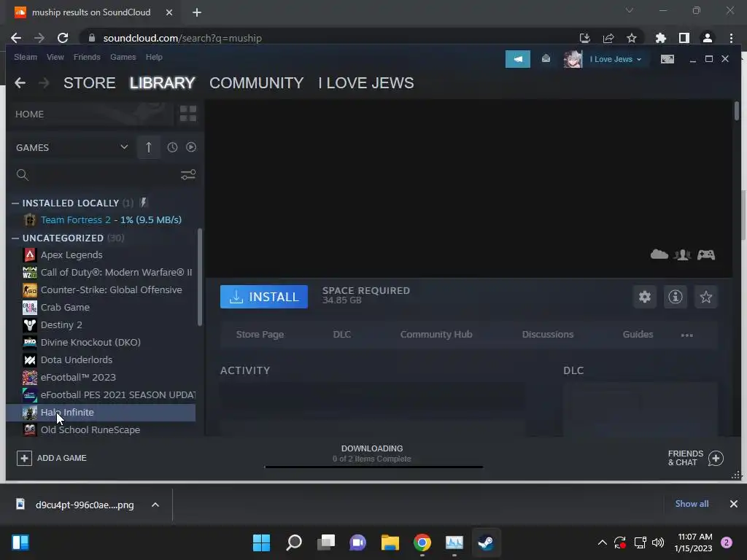Go to the Community tab
Image resolution: width=747 pixels, height=560 pixels.
point(256,83)
